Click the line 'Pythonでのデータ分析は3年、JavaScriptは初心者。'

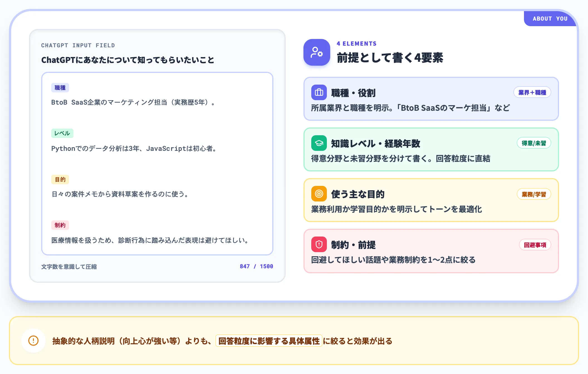pos(134,149)
